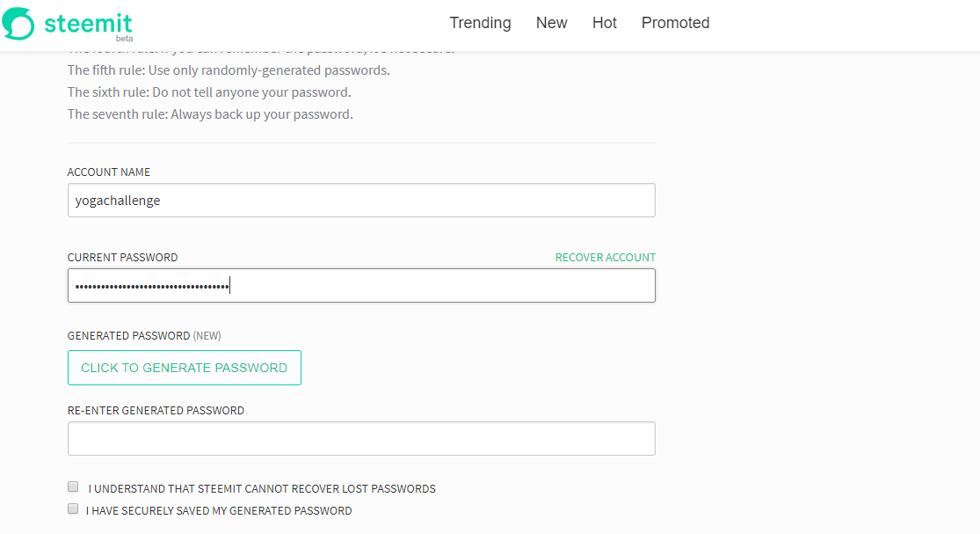Select the Re-enter Generated Password field
Screen dimensions: 980x534
click(x=361, y=438)
